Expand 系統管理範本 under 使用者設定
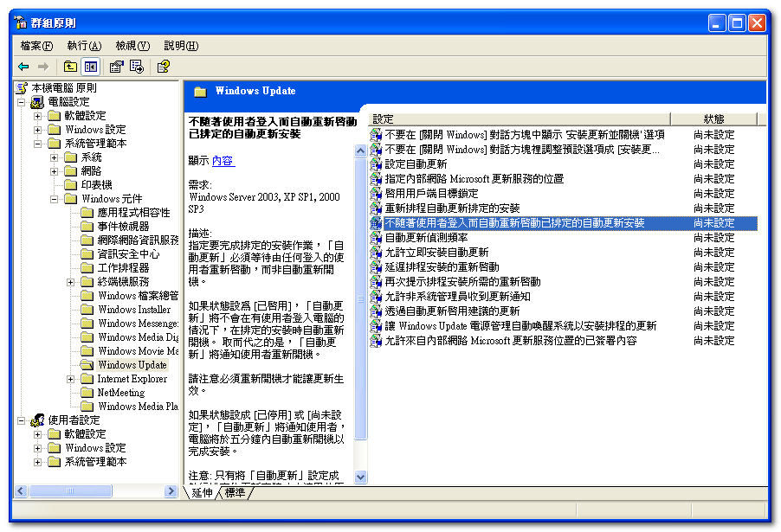The height and width of the screenshot is (532, 781). [37, 462]
